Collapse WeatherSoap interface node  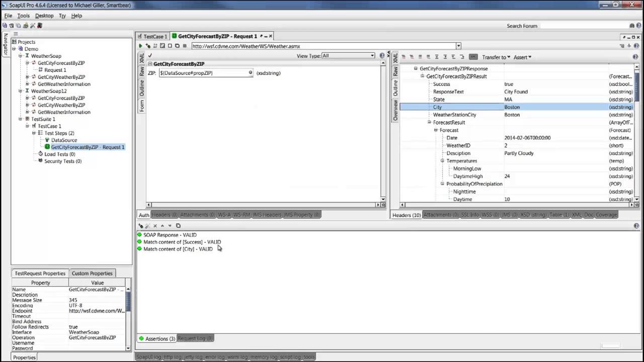[x=21, y=56]
